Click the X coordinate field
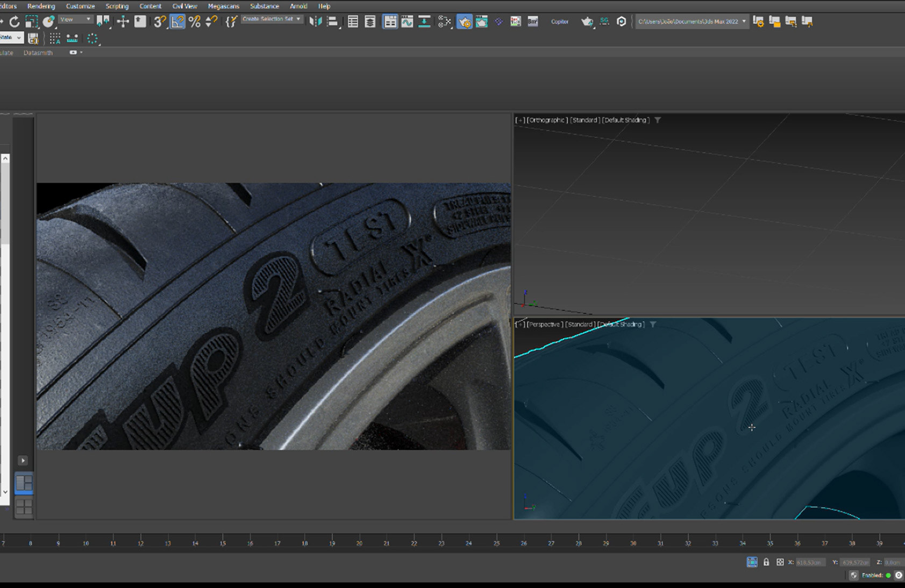Viewport: 905px width, 588px height. 810,562
